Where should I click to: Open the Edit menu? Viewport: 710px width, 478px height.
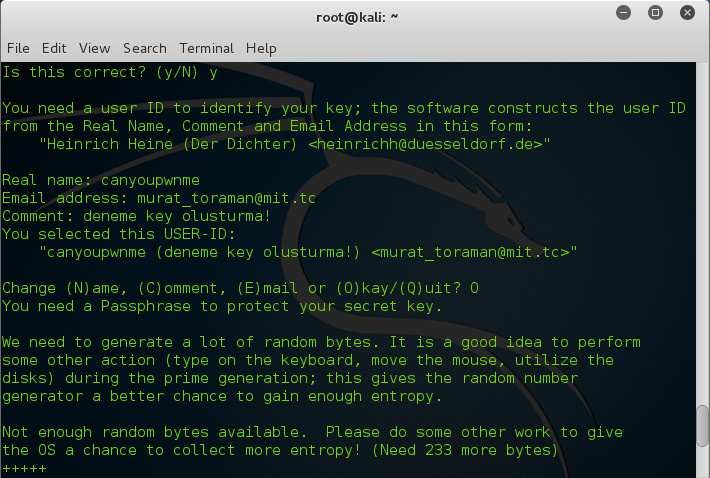(x=54, y=48)
